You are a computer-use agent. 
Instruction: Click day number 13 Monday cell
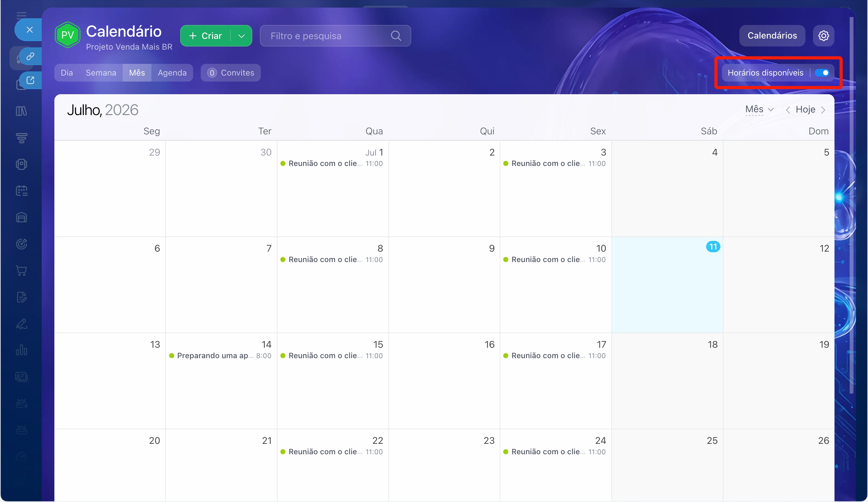coord(155,345)
